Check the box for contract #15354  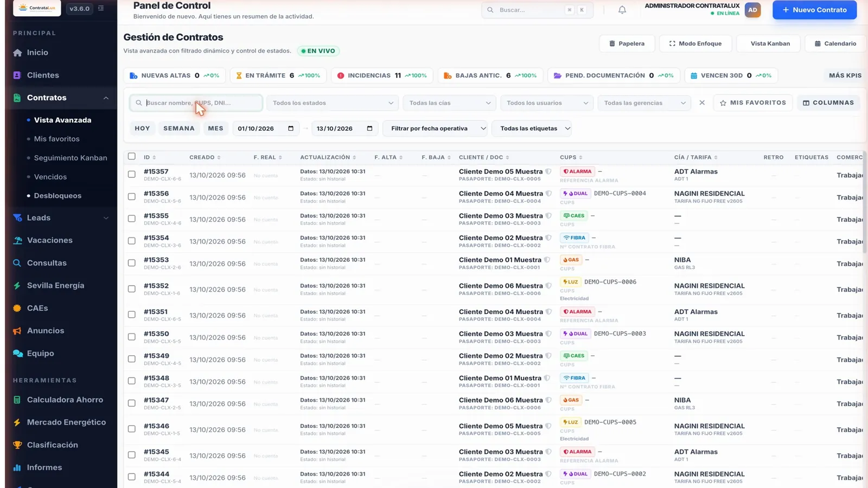point(131,241)
